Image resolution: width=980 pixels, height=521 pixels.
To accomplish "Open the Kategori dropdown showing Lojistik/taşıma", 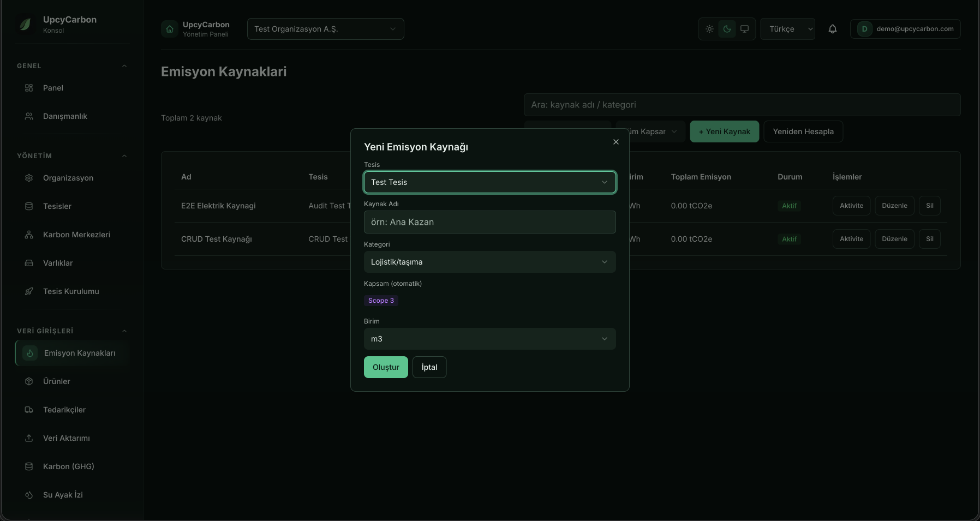I will (x=490, y=262).
